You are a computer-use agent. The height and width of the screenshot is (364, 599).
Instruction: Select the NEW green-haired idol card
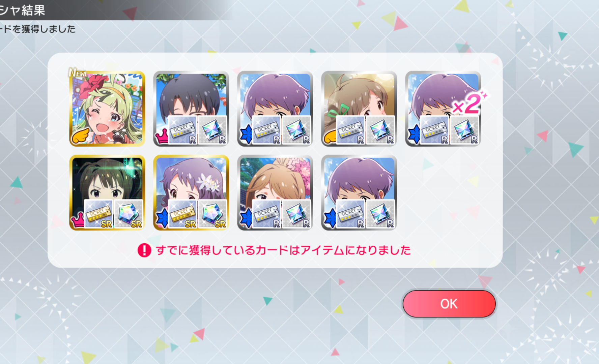pyautogui.click(x=107, y=109)
